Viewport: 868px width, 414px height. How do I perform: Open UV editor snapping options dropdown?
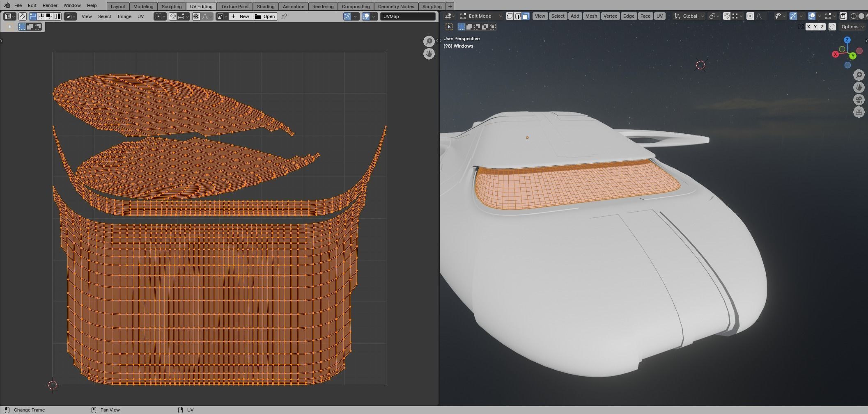point(184,16)
